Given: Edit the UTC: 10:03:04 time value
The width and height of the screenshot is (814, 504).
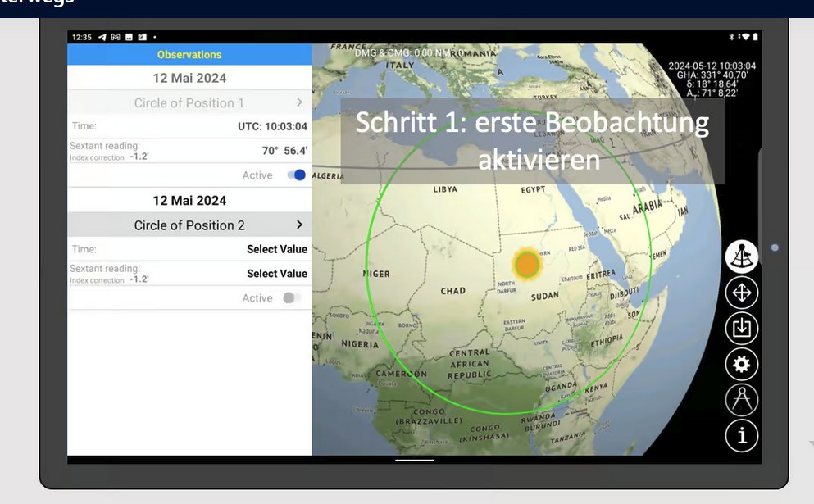Looking at the screenshot, I should (x=272, y=126).
